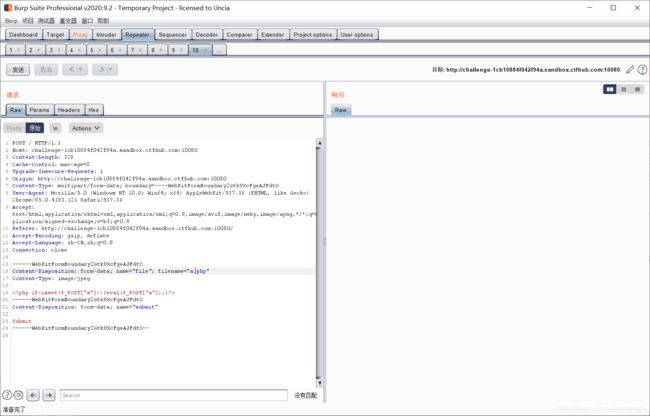The height and width of the screenshot is (416, 650).
Task: Edit the target with the pencil icon
Action: coord(630,70)
